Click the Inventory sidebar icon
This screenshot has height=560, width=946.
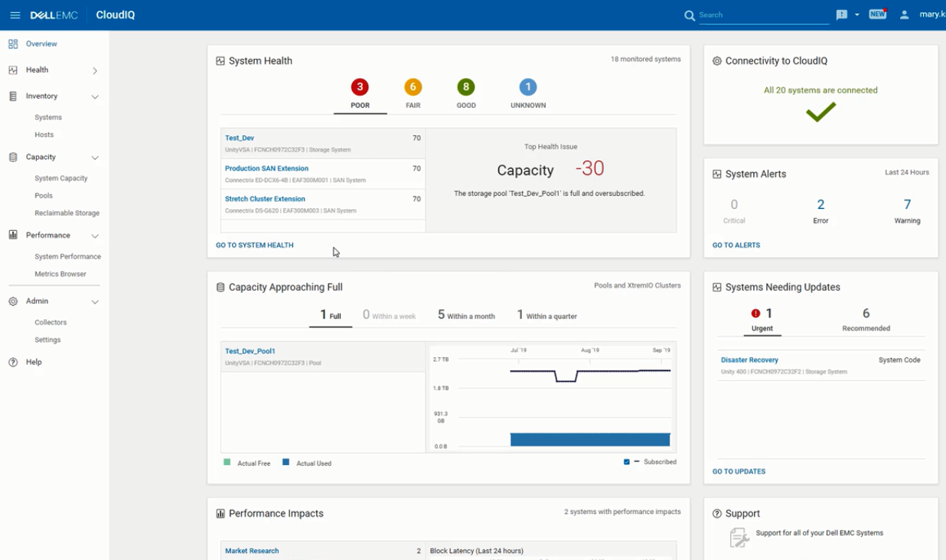13,96
